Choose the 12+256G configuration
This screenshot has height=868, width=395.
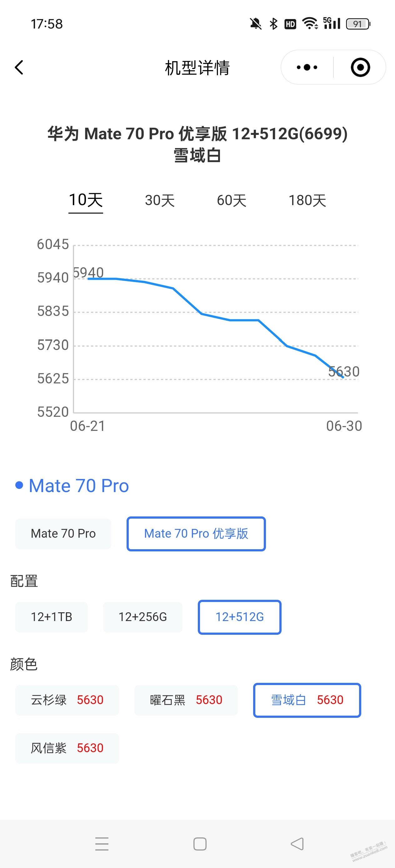[143, 617]
